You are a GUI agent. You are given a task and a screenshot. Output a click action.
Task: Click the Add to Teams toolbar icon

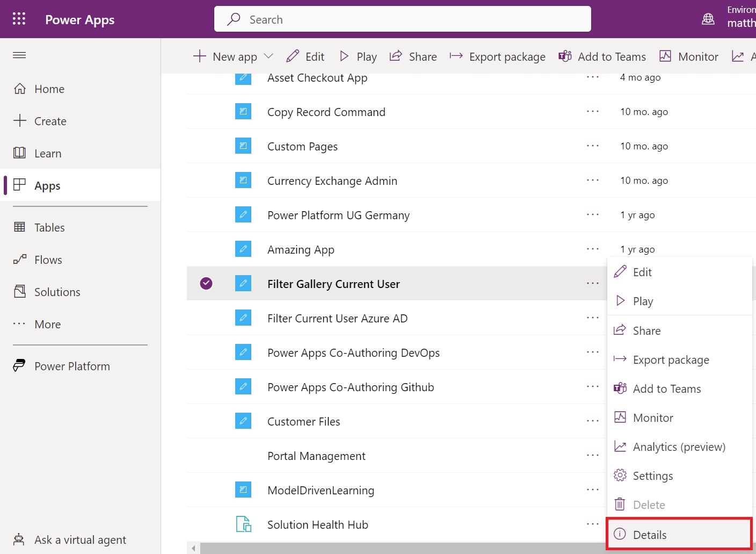pyautogui.click(x=565, y=56)
